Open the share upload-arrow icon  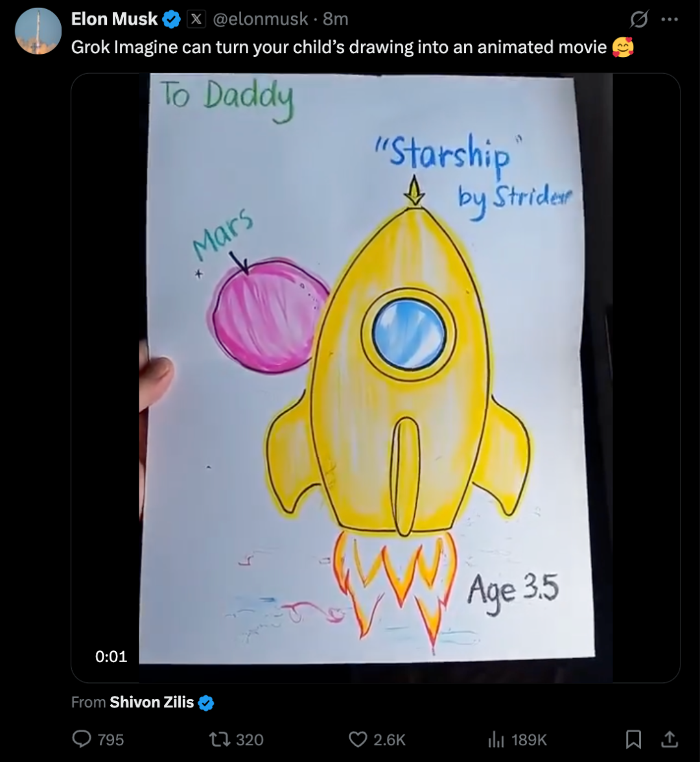pos(670,739)
